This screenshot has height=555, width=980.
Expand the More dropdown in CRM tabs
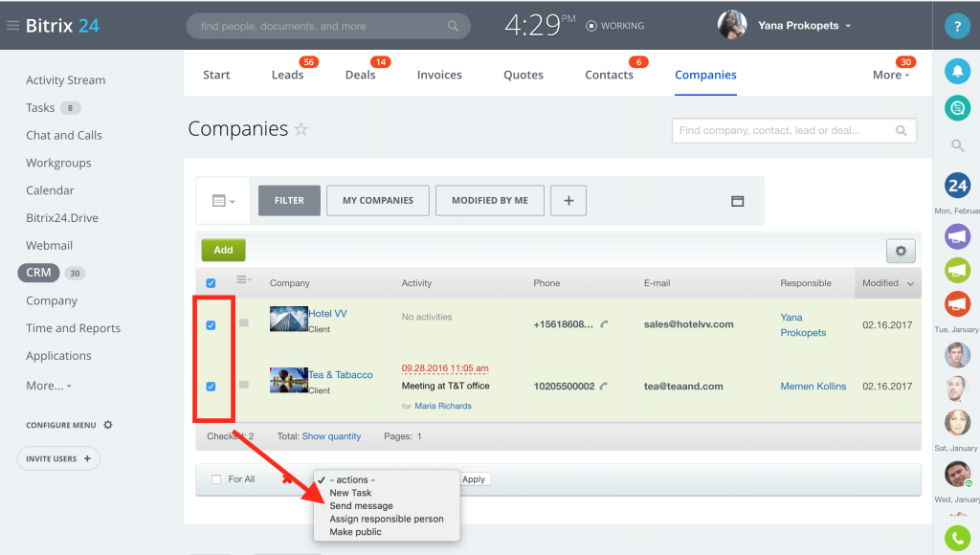(x=891, y=75)
